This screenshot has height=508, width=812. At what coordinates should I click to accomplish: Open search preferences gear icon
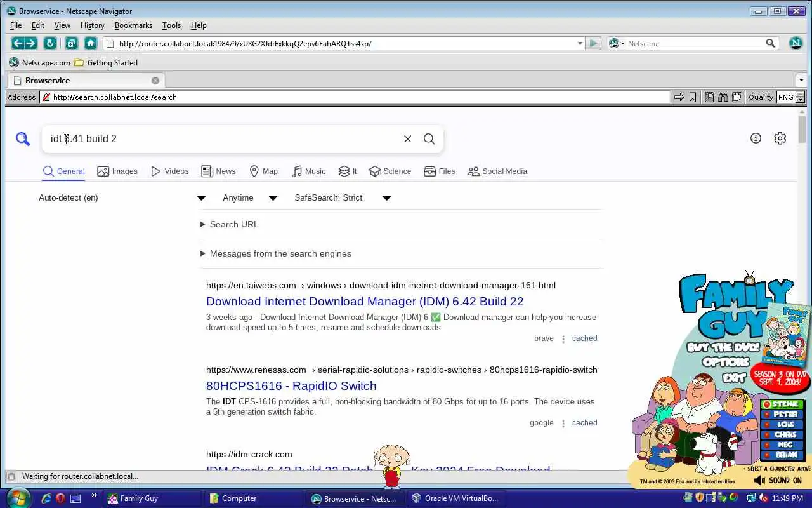point(780,138)
